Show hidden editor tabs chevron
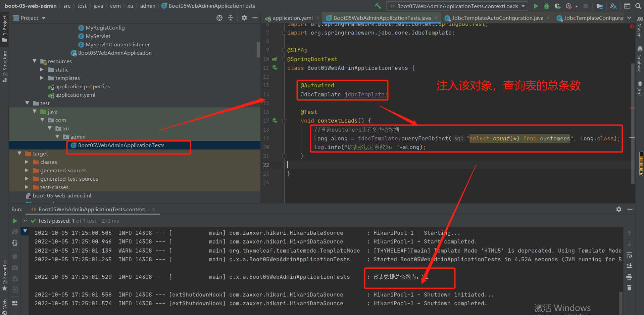644x315 pixels. (x=629, y=18)
